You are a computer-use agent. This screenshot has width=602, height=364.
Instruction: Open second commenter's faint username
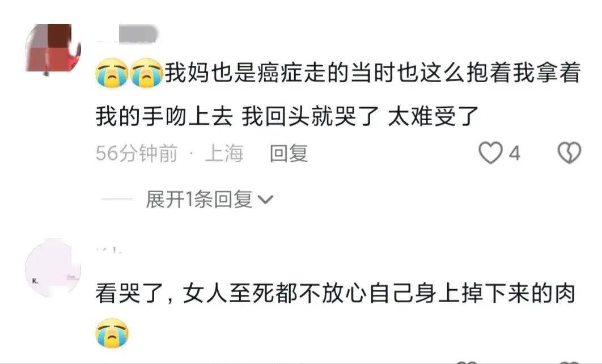point(109,251)
